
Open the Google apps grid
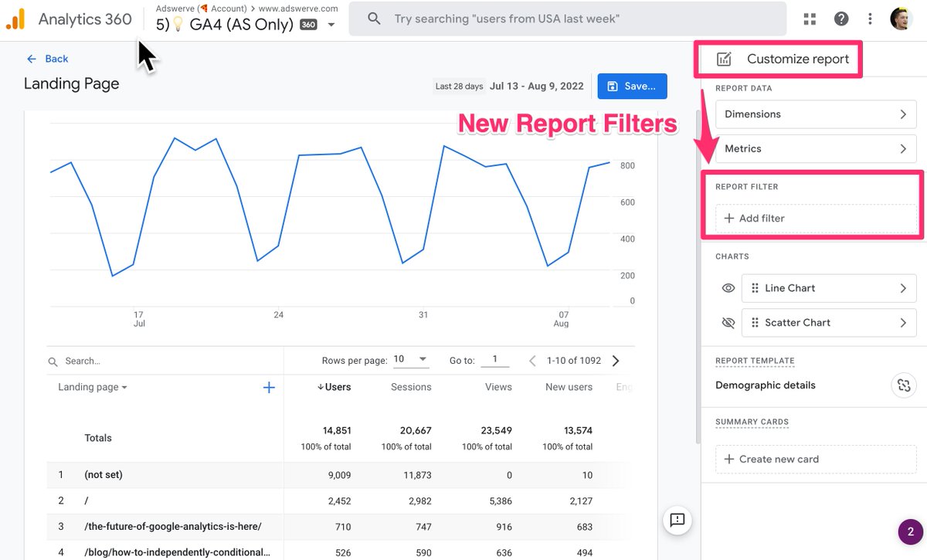coord(810,19)
